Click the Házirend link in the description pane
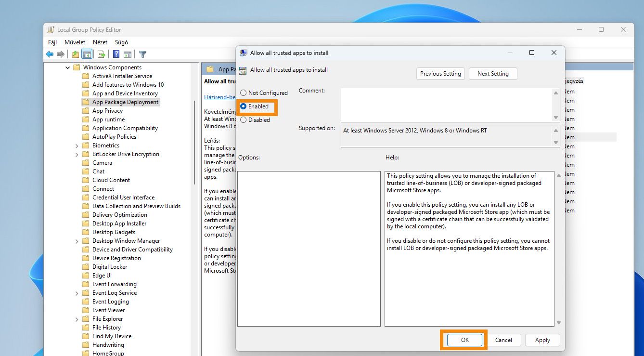The image size is (644, 356). (x=219, y=97)
